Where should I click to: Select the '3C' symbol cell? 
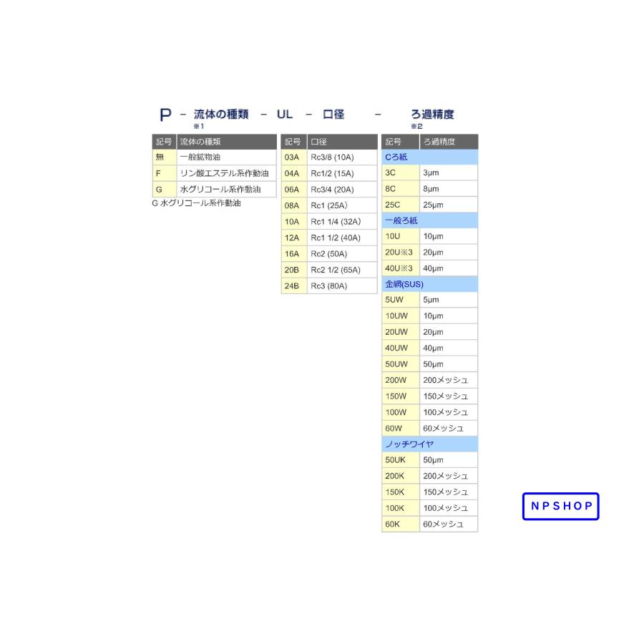[x=401, y=172]
